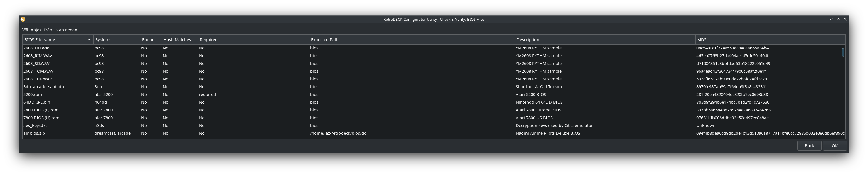Toggle sort arrow on BIOS File Name column
868x175 pixels.
click(x=89, y=40)
